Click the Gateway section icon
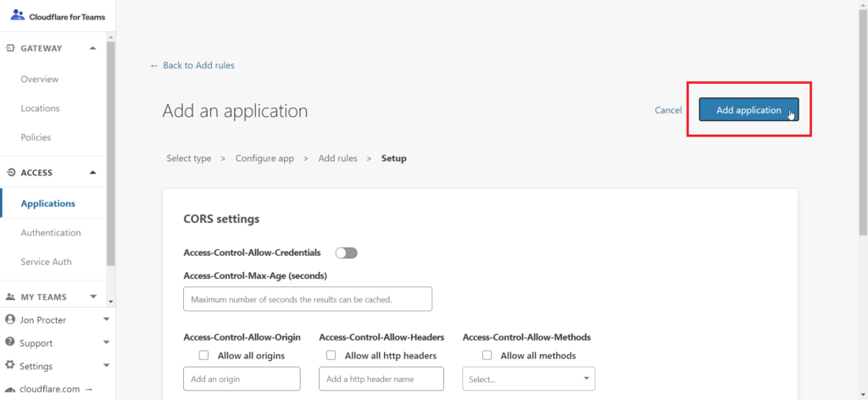The width and height of the screenshot is (868, 400). (x=10, y=48)
